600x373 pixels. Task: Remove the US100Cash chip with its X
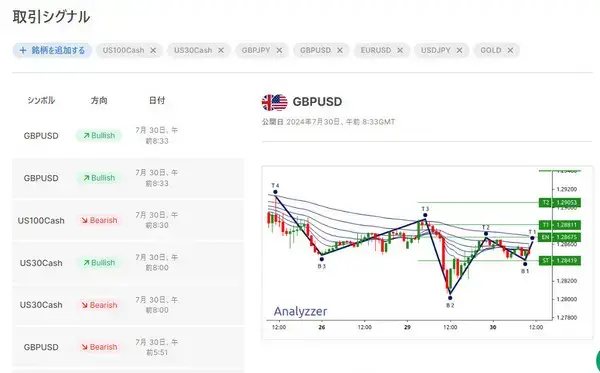(153, 50)
